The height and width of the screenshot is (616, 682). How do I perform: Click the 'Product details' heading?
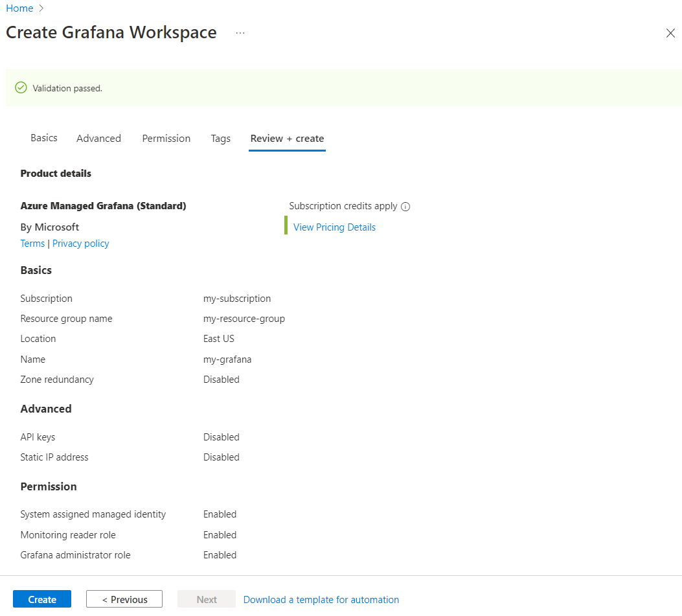[56, 173]
